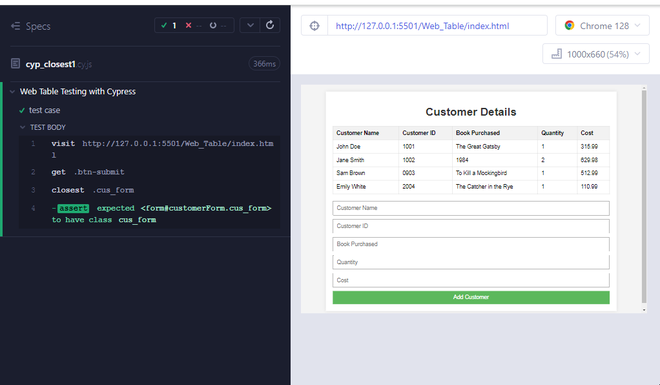This screenshot has width=660, height=385.
Task: Select the Emily White table cell
Action: coord(365,186)
